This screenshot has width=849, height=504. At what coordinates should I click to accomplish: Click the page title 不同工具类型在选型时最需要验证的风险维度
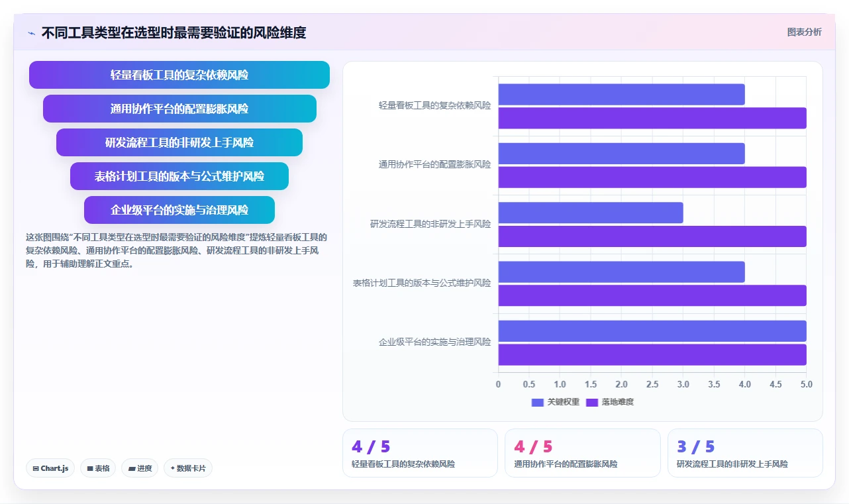174,33
